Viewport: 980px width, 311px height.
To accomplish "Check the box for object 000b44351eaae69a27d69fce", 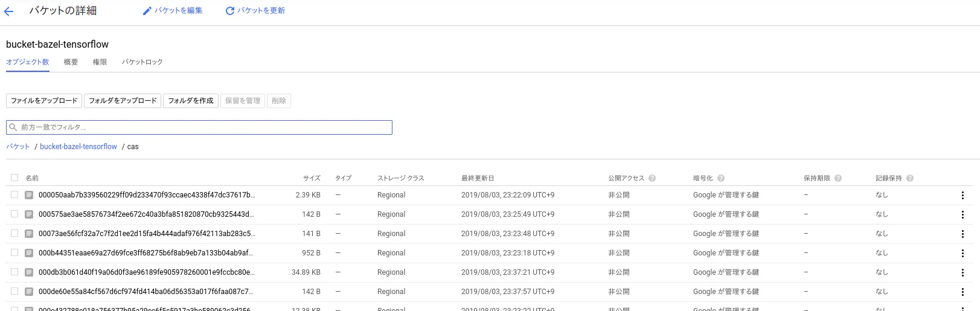I will click(x=14, y=252).
